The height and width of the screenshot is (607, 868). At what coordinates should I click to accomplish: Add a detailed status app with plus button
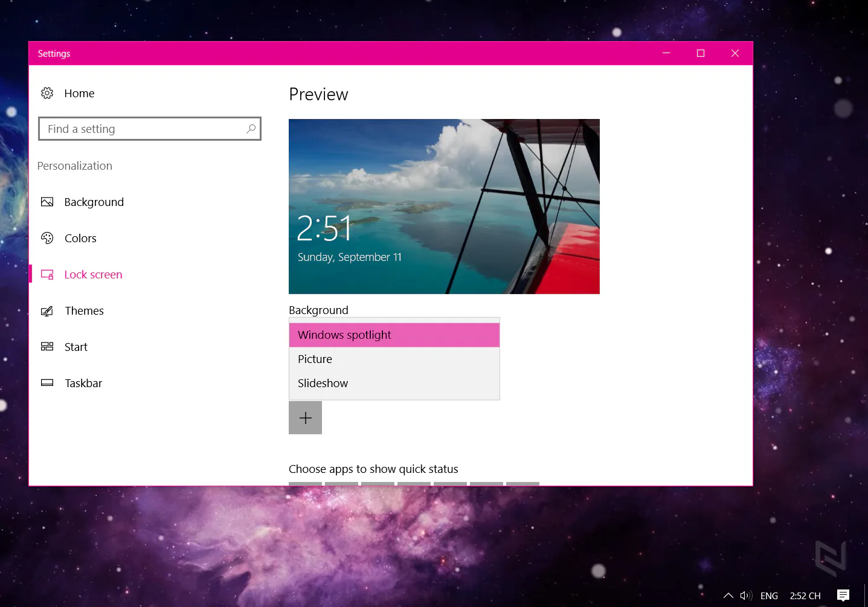[305, 418]
